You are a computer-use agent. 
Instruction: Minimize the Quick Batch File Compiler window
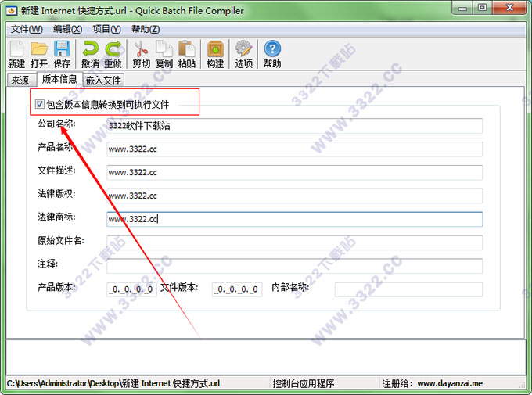click(x=463, y=8)
